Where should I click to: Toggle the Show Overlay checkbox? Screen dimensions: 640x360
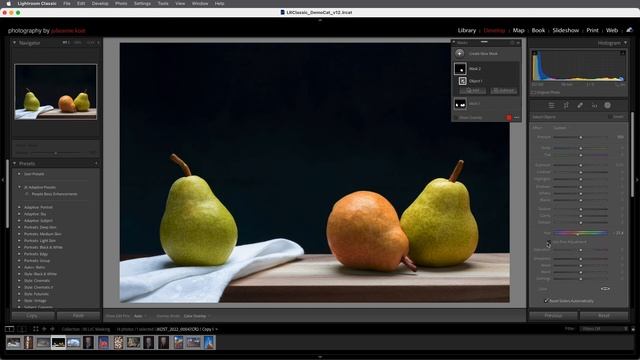tap(456, 118)
